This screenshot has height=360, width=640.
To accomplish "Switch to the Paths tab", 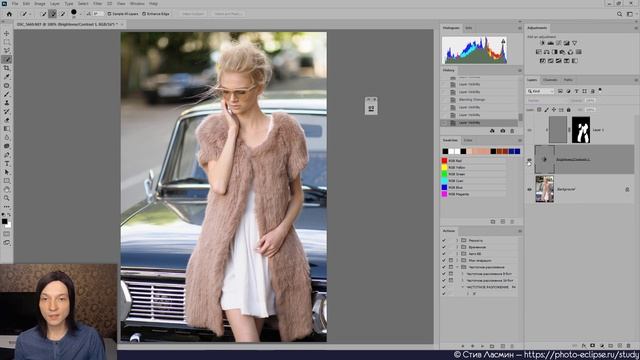I will coord(568,80).
